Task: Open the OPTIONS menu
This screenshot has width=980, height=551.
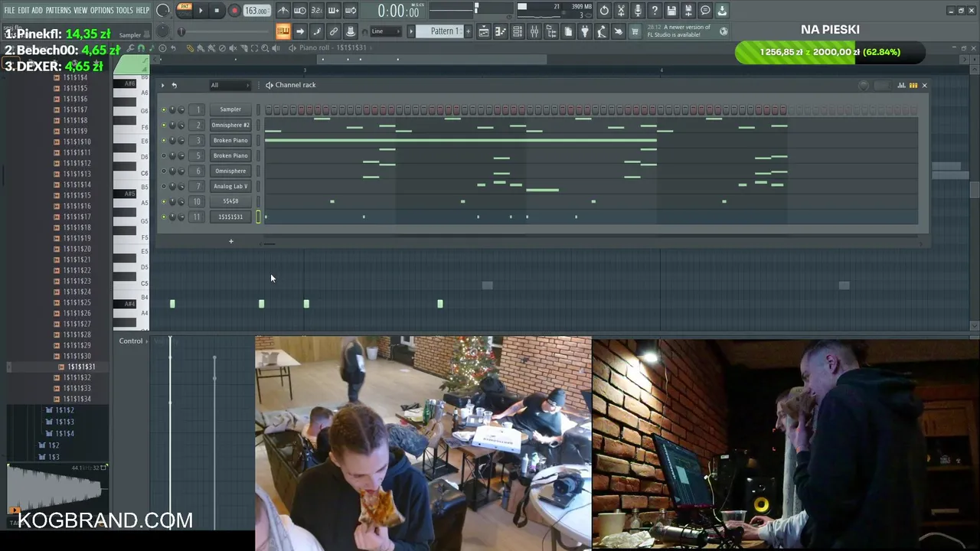Action: [102, 11]
